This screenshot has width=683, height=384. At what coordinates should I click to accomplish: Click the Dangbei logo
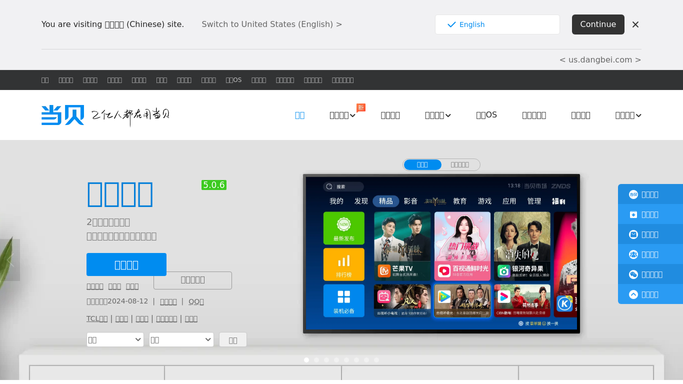(63, 115)
